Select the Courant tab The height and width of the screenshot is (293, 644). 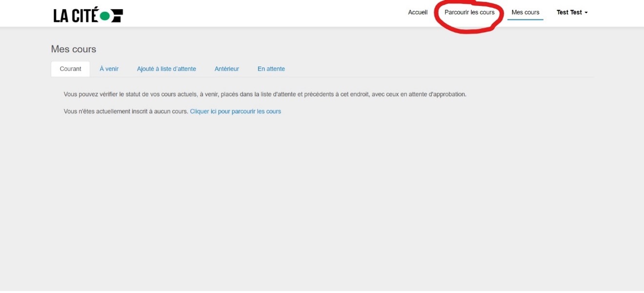pos(70,69)
